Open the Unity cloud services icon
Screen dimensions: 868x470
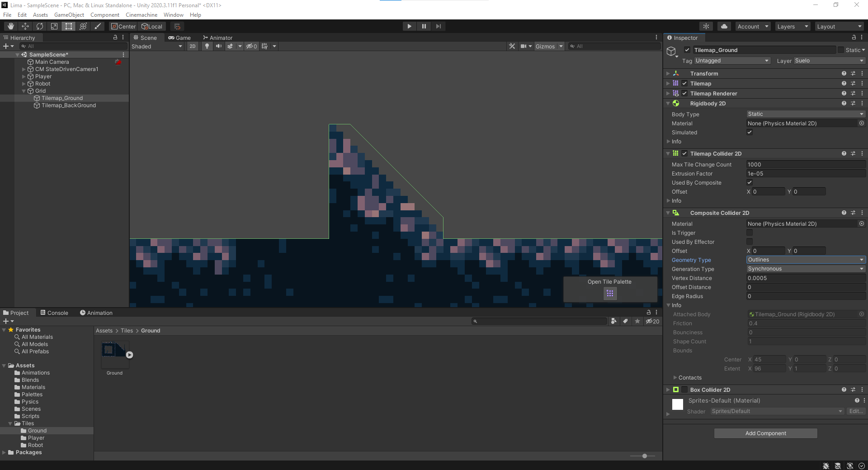(724, 26)
